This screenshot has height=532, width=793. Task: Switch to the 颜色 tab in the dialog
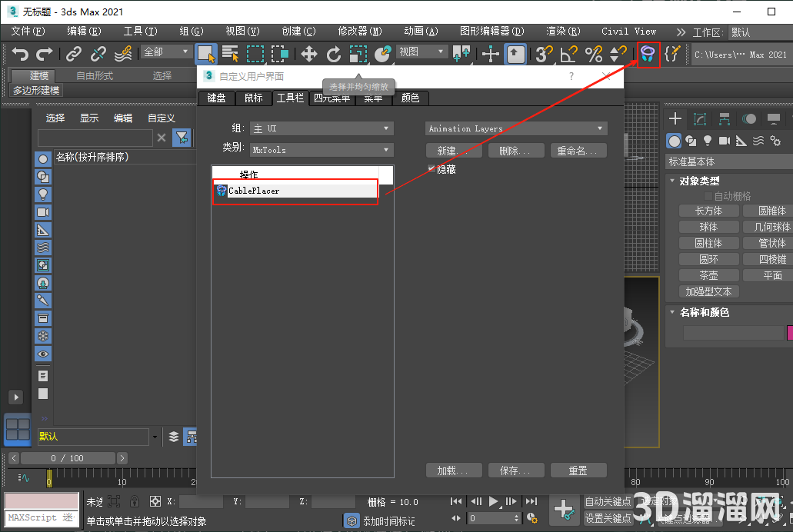click(x=411, y=98)
